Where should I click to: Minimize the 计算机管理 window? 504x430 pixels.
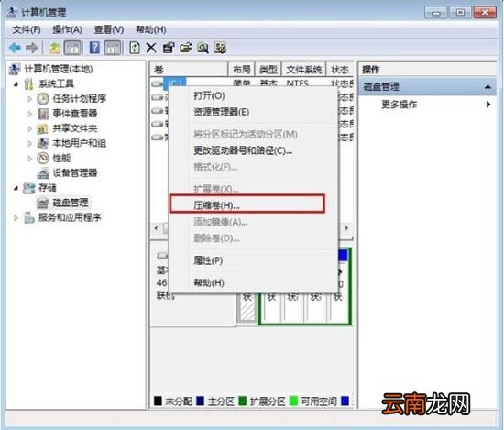(436, 13)
